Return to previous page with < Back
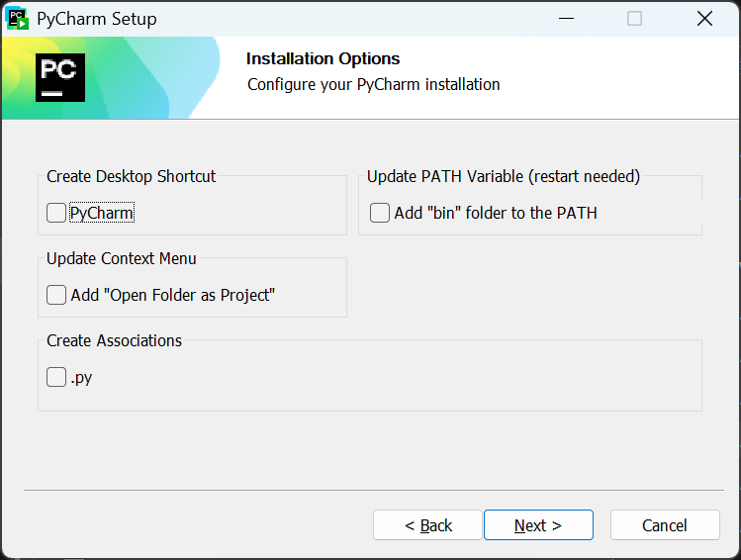 point(427,525)
